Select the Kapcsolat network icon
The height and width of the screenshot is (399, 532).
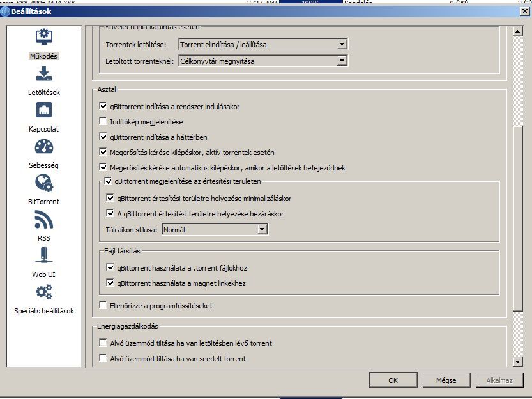(44, 110)
